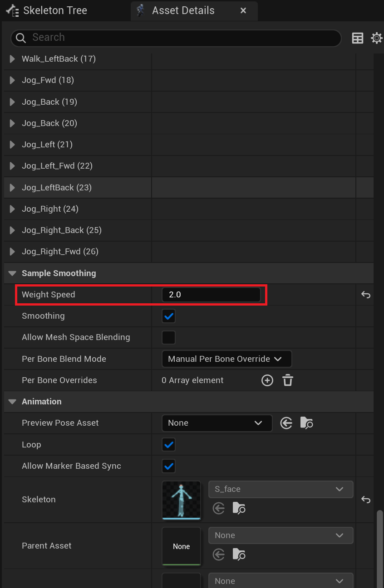Image resolution: width=384 pixels, height=588 pixels.
Task: Focus the details Search box
Action: pyautogui.click(x=182, y=38)
